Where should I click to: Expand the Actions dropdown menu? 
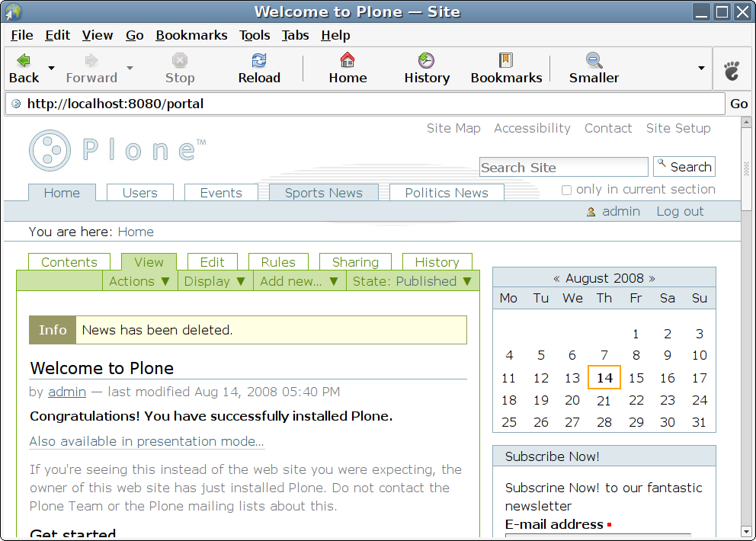(139, 281)
